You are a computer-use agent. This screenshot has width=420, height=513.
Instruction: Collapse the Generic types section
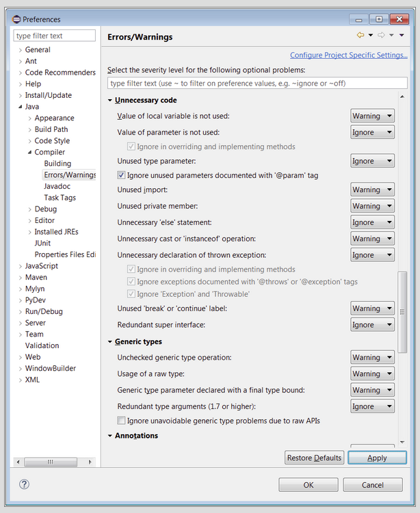pos(110,341)
